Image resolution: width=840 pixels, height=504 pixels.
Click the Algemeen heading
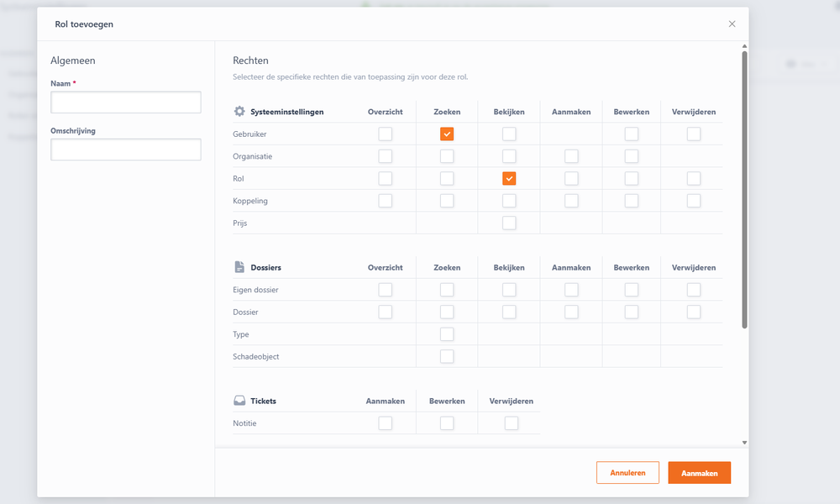click(73, 60)
